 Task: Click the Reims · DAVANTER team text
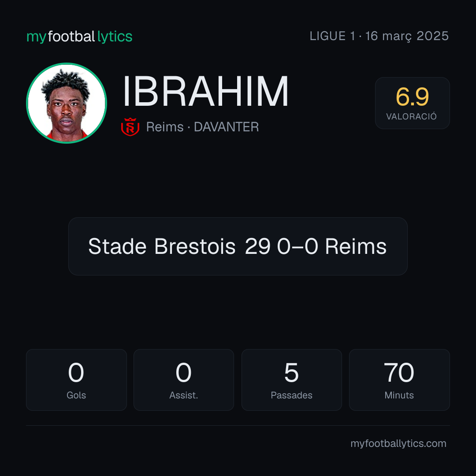[202, 127]
